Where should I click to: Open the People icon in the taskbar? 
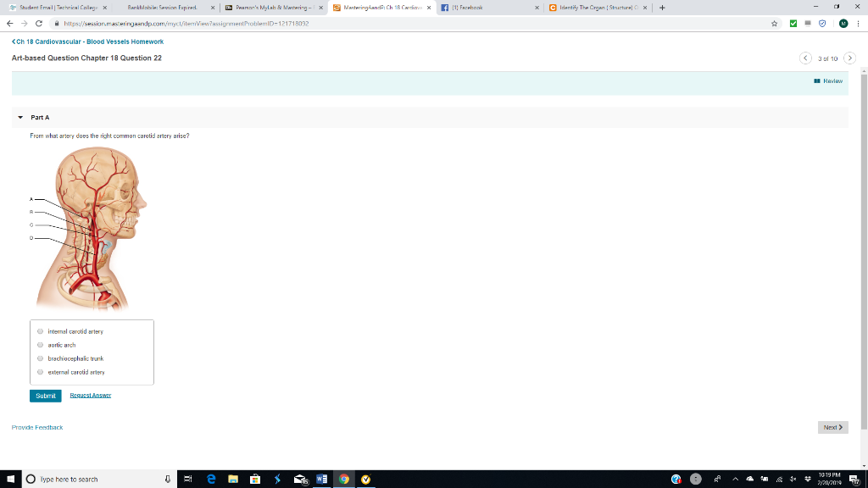point(717,480)
